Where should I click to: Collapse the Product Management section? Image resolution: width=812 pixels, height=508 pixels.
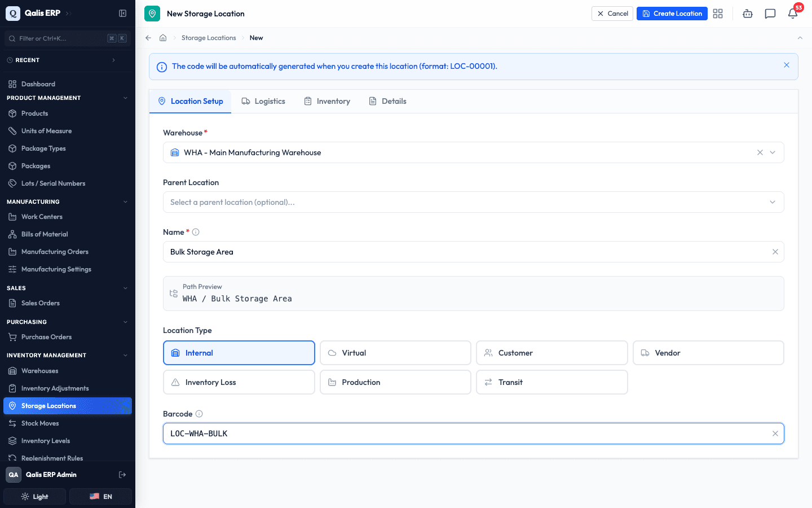click(125, 98)
